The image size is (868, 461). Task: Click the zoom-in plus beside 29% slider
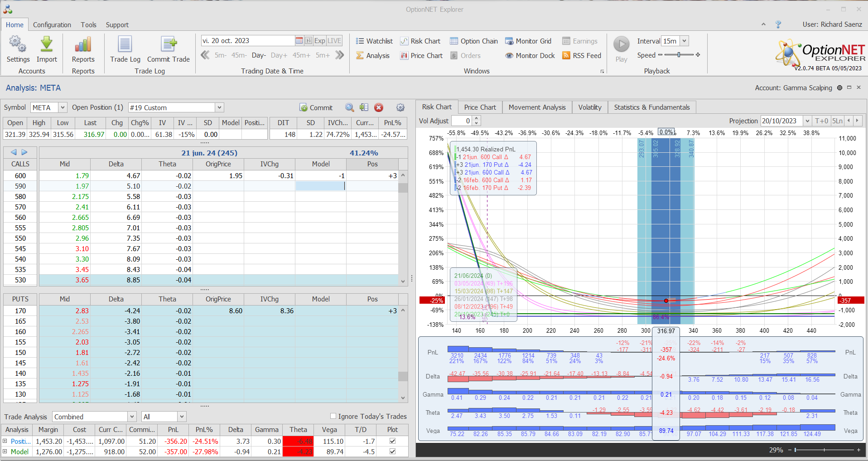(x=858, y=450)
